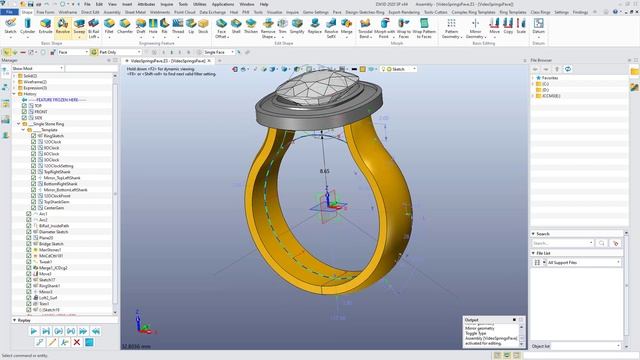This screenshot has height=360, width=640.
Task: Open the Single Face dropdown
Action: coord(219,52)
